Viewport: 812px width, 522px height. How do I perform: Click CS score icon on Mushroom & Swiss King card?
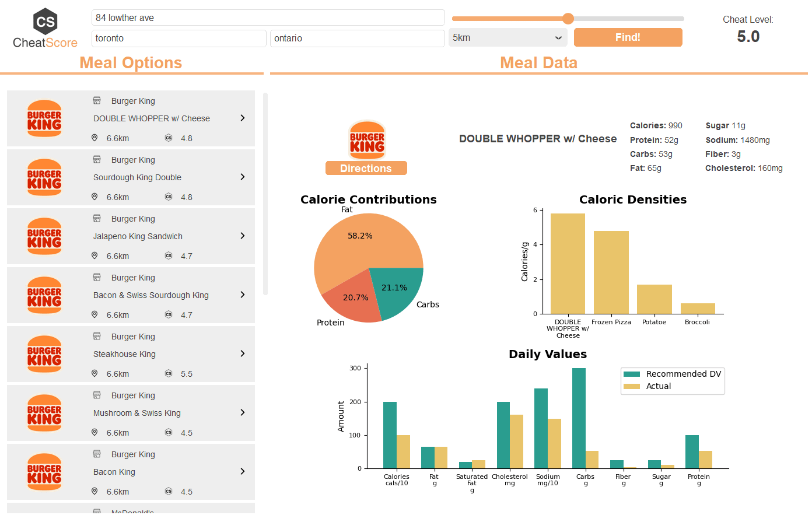pyautogui.click(x=169, y=433)
